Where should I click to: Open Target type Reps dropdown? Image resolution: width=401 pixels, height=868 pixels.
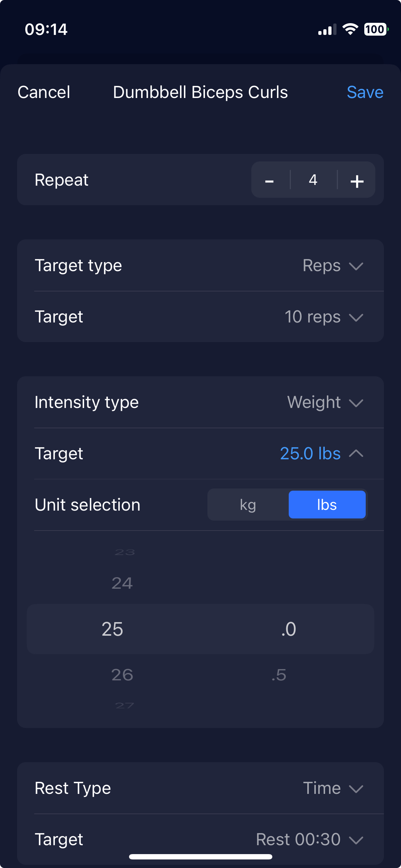click(200, 265)
